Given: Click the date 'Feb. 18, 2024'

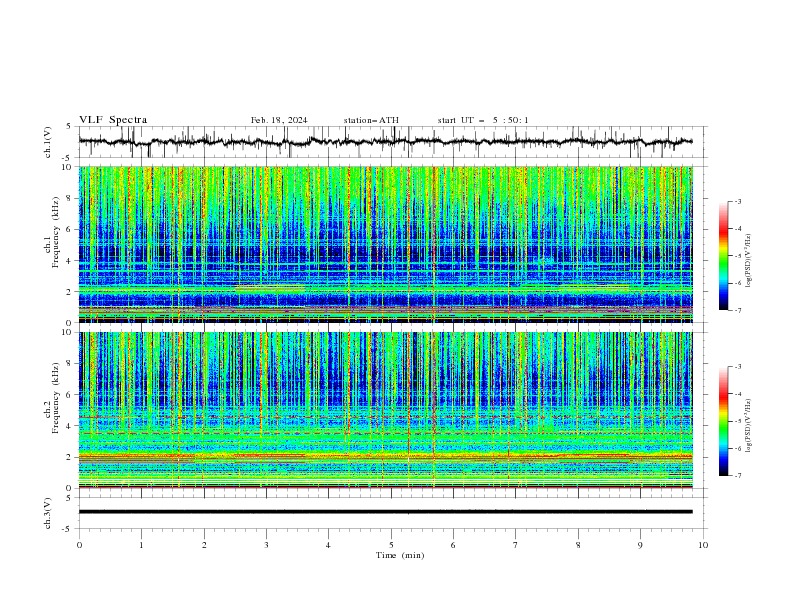Looking at the screenshot, I should click(279, 120).
